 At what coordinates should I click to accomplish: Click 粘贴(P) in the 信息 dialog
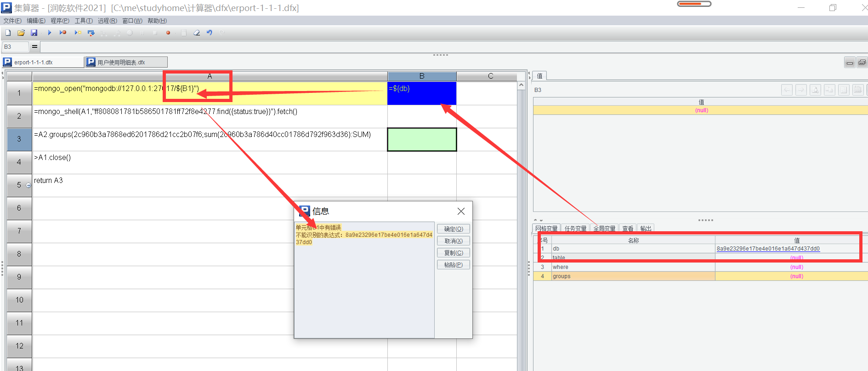(x=454, y=265)
